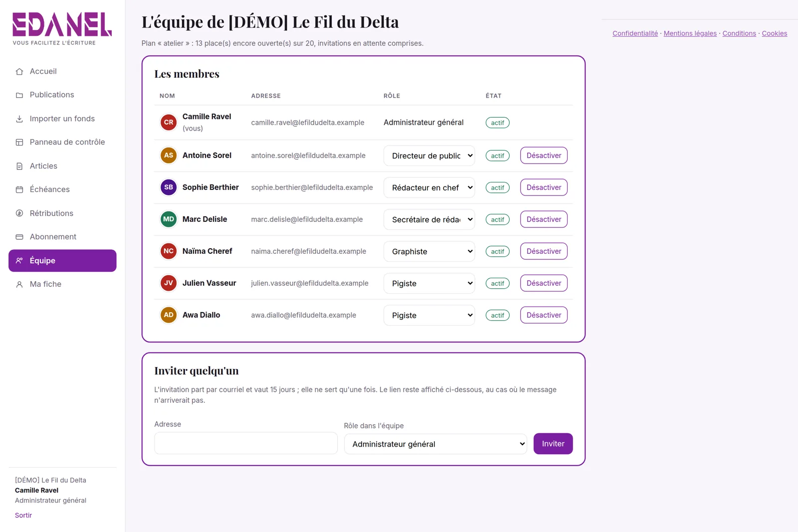Click Awa Diallo's AD avatar
This screenshot has width=798, height=532.
(169, 315)
